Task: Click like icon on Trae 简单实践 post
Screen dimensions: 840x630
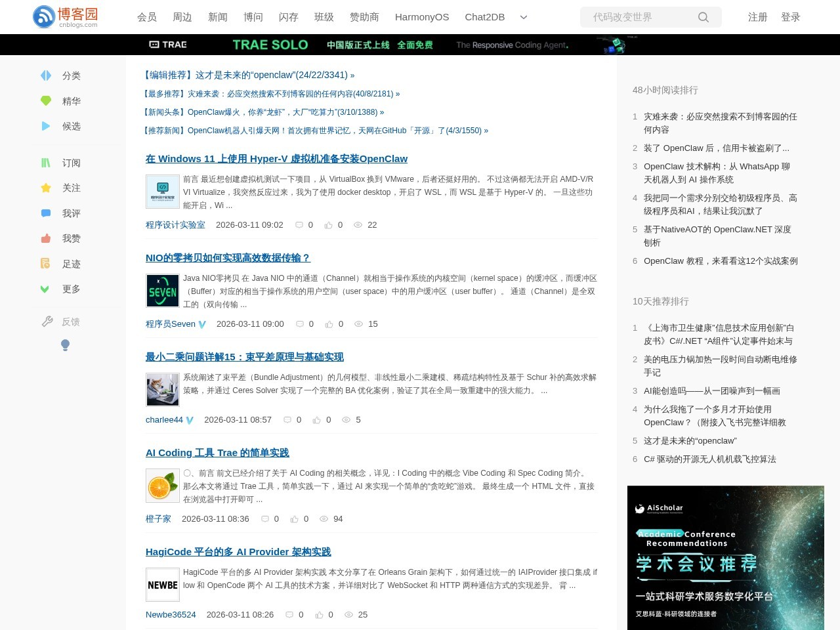Action: pyautogui.click(x=294, y=519)
